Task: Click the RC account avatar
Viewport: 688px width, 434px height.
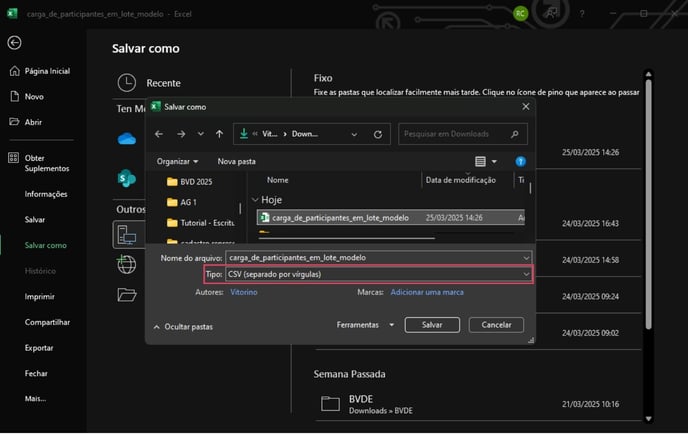Action: [520, 14]
